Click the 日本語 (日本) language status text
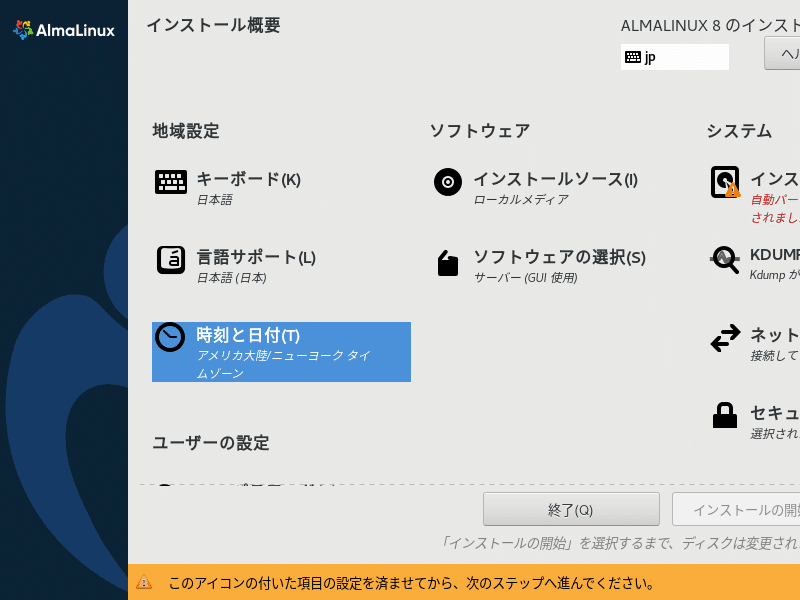This screenshot has width=800, height=600. click(x=232, y=278)
